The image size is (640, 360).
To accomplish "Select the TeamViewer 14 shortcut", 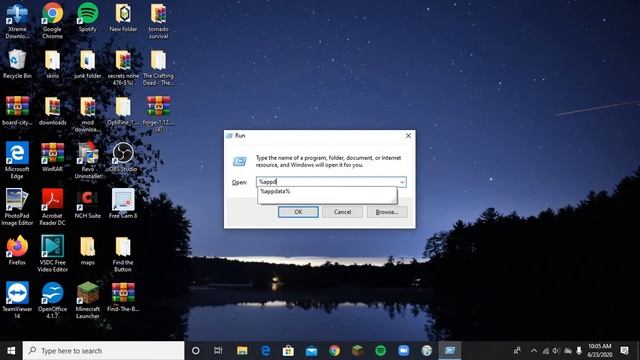I will [x=17, y=300].
